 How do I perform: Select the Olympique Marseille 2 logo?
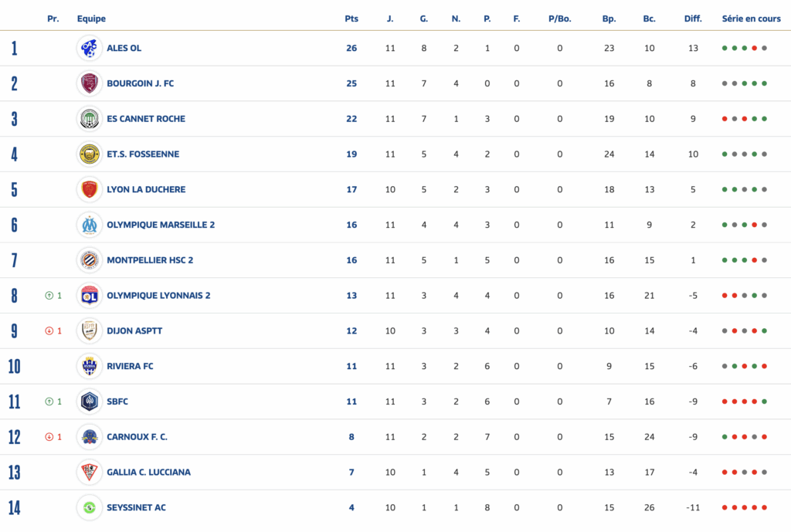pyautogui.click(x=90, y=225)
